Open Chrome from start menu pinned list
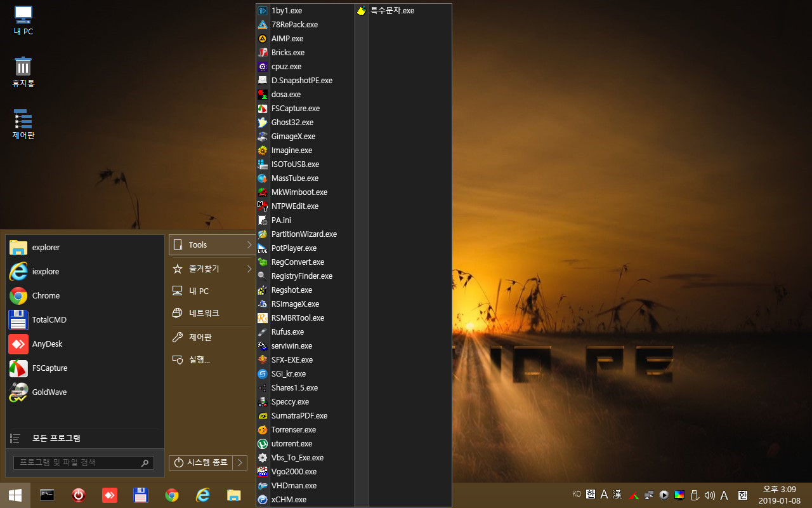Image resolution: width=812 pixels, height=508 pixels. coord(84,295)
